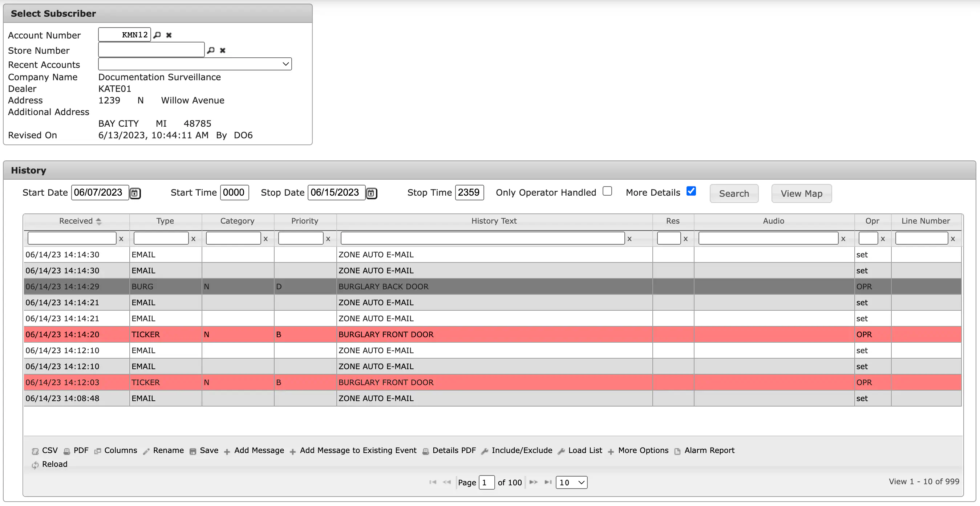Viewport: 980px width, 506px height.
Task: Click Add Message to Existing Event
Action: (x=353, y=450)
